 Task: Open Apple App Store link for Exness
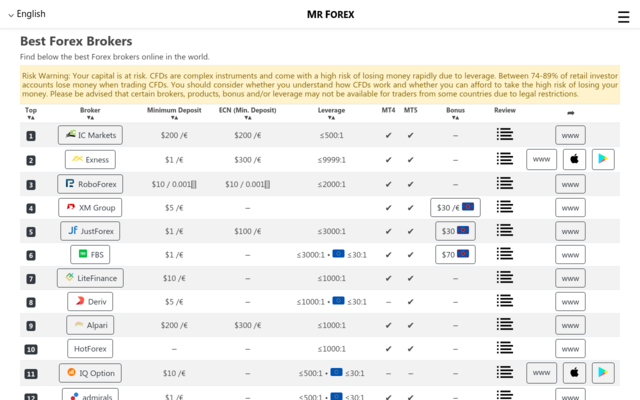pyautogui.click(x=574, y=159)
